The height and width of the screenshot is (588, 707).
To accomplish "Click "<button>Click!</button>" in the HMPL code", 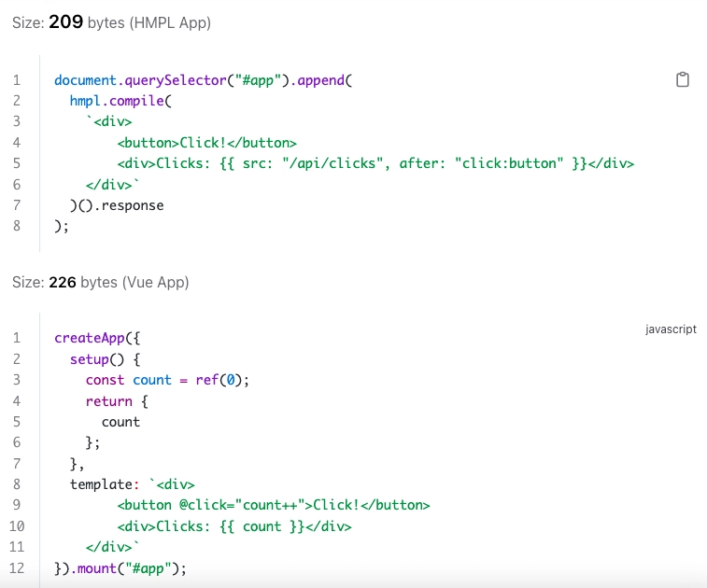I will 207,143.
